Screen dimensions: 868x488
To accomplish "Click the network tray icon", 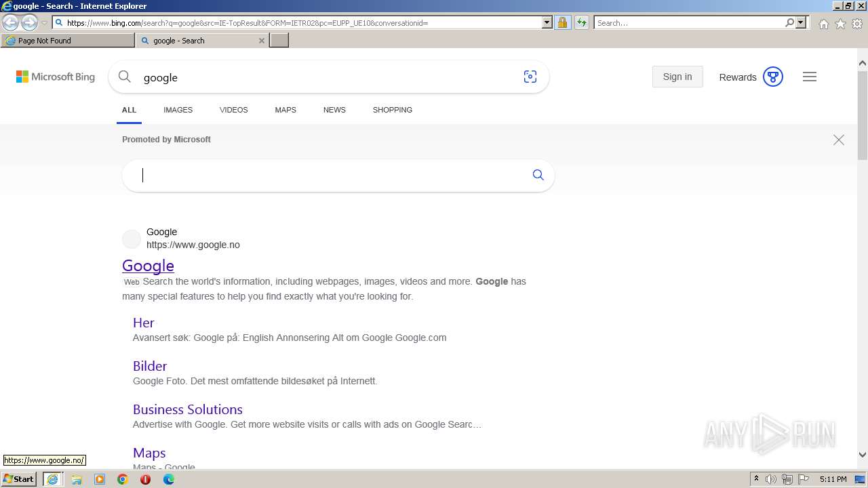I will pos(787,479).
